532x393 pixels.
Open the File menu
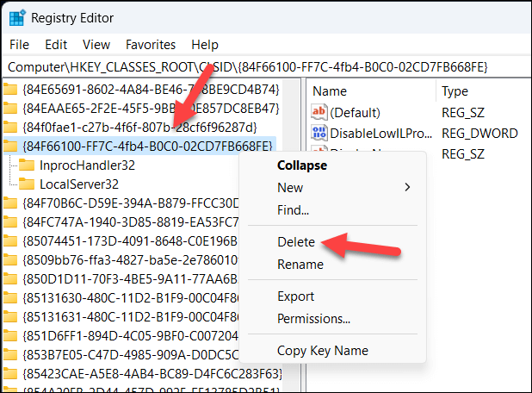(x=19, y=45)
